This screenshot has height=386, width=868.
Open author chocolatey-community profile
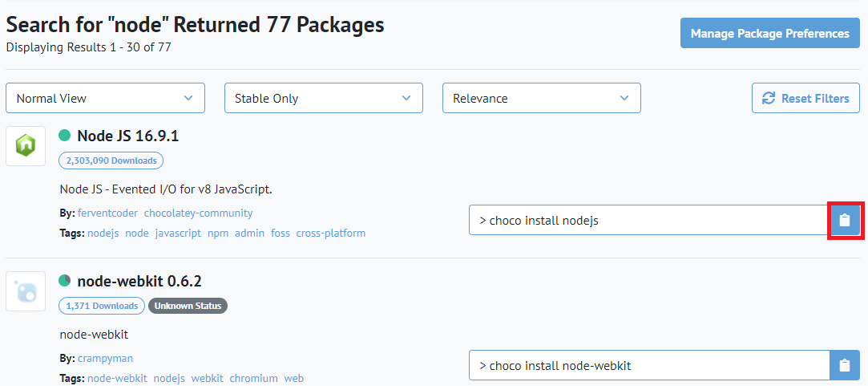(x=198, y=213)
